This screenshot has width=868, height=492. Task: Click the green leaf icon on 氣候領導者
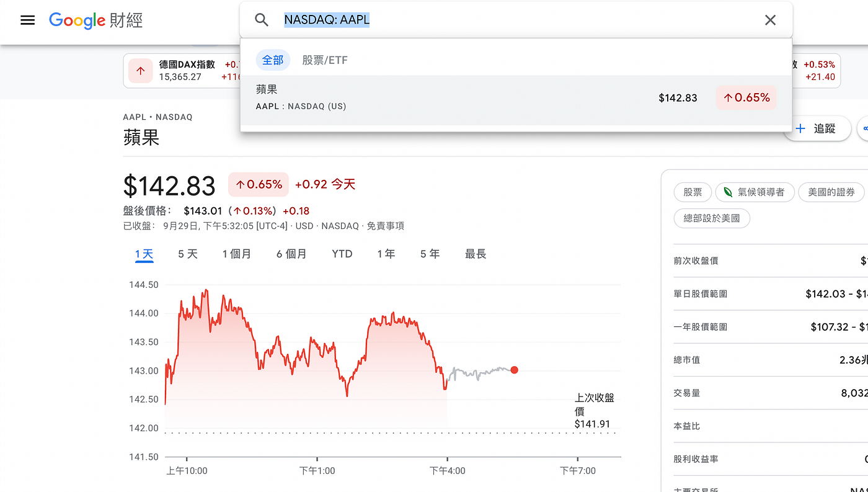[x=728, y=192]
